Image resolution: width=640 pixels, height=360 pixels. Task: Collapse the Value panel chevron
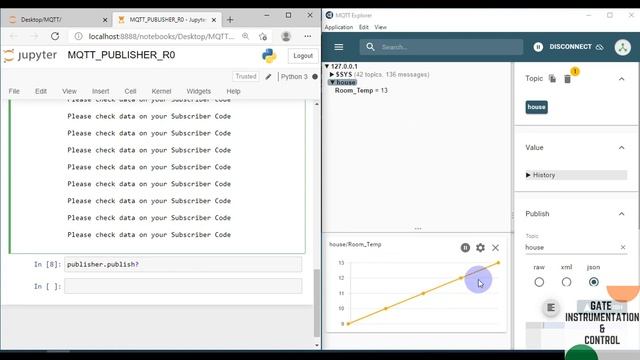[622, 147]
